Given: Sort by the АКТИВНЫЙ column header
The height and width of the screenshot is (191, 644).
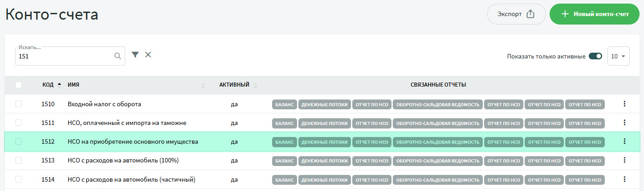Looking at the screenshot, I should tap(234, 85).
